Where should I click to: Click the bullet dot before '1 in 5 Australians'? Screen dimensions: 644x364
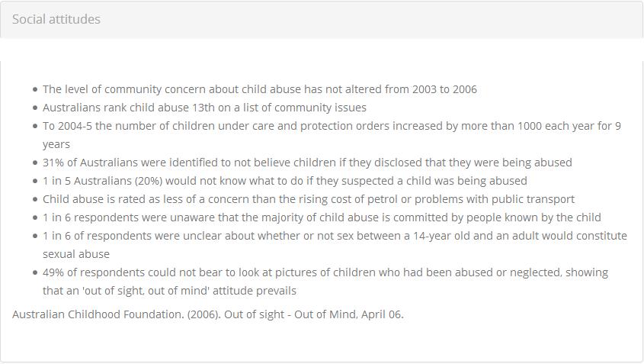click(x=35, y=182)
